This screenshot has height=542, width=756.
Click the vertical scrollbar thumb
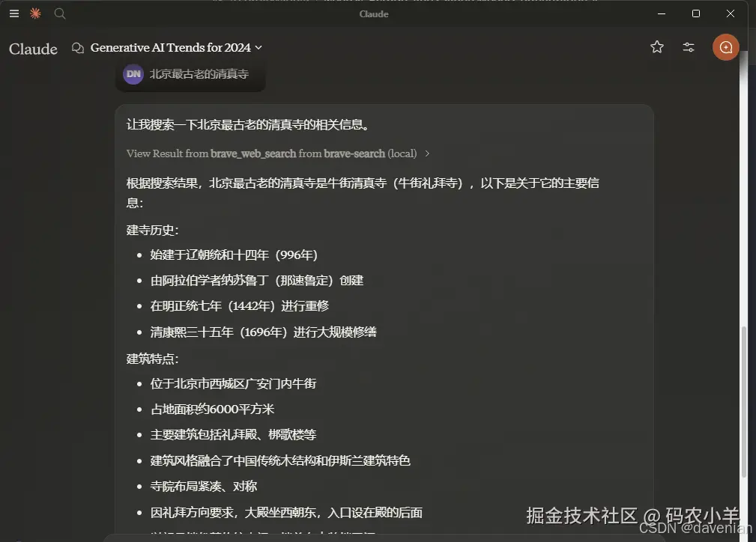(x=744, y=403)
